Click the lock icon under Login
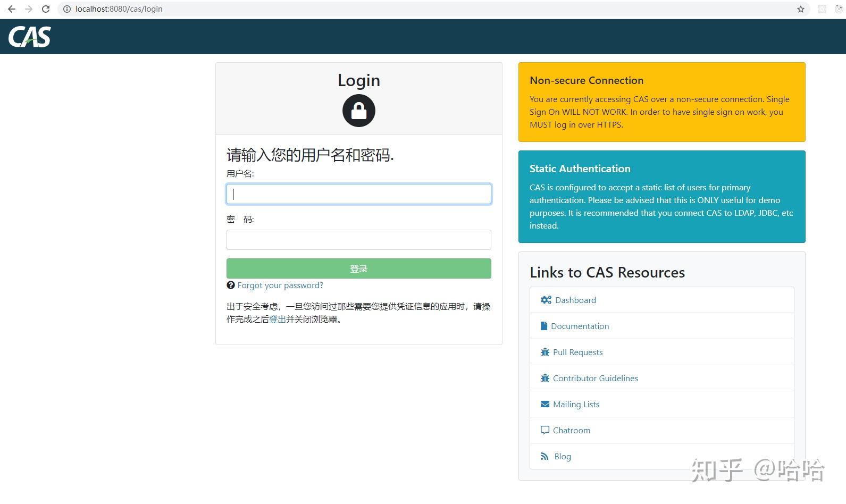 [x=359, y=111]
